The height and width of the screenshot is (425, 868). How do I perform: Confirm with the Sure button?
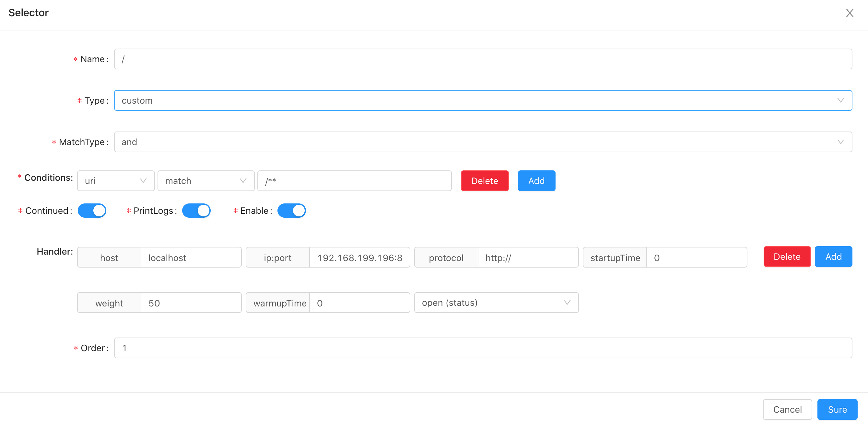(x=837, y=409)
